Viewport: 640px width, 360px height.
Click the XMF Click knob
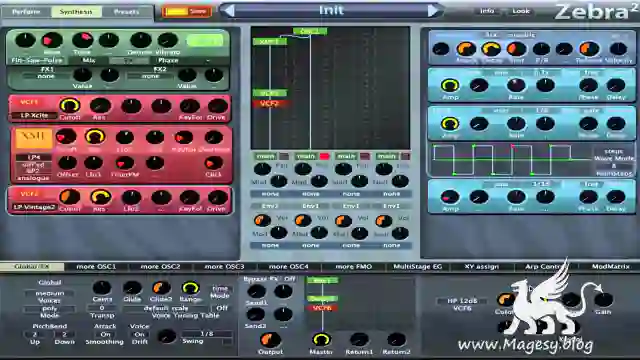coord(213,163)
